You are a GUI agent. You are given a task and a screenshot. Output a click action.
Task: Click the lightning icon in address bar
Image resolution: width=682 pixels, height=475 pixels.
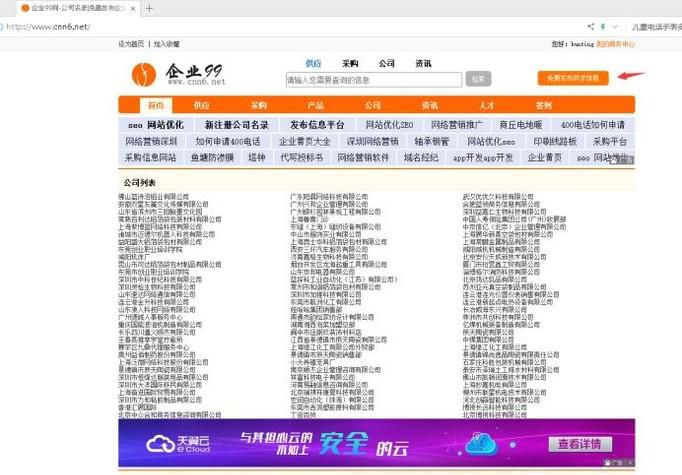click(603, 27)
